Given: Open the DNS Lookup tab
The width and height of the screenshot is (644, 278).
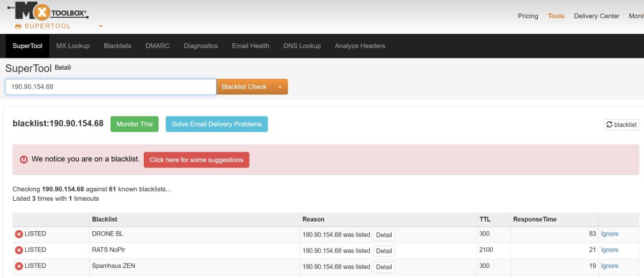Looking at the screenshot, I should (x=302, y=46).
